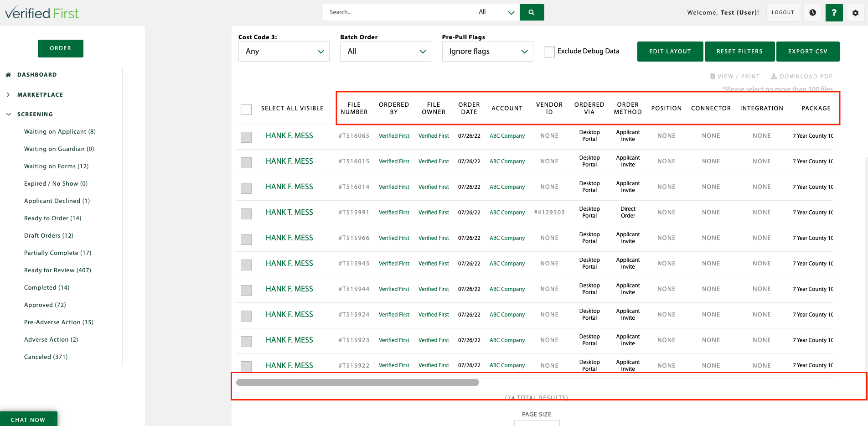
Task: Go to Dashboard menu item
Action: click(x=37, y=75)
